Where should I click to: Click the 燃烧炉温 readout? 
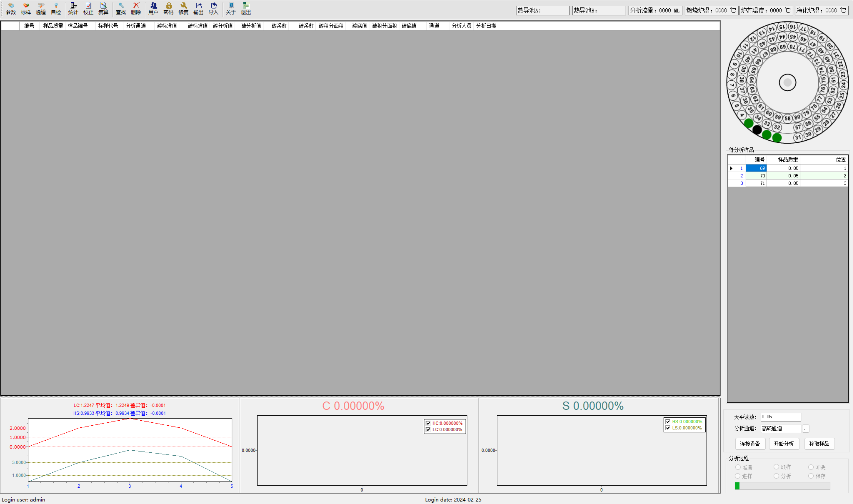[711, 11]
